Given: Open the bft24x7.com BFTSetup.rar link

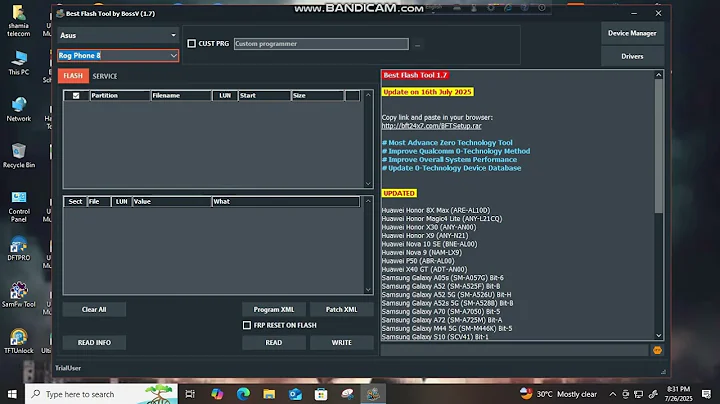Looking at the screenshot, I should point(431,126).
